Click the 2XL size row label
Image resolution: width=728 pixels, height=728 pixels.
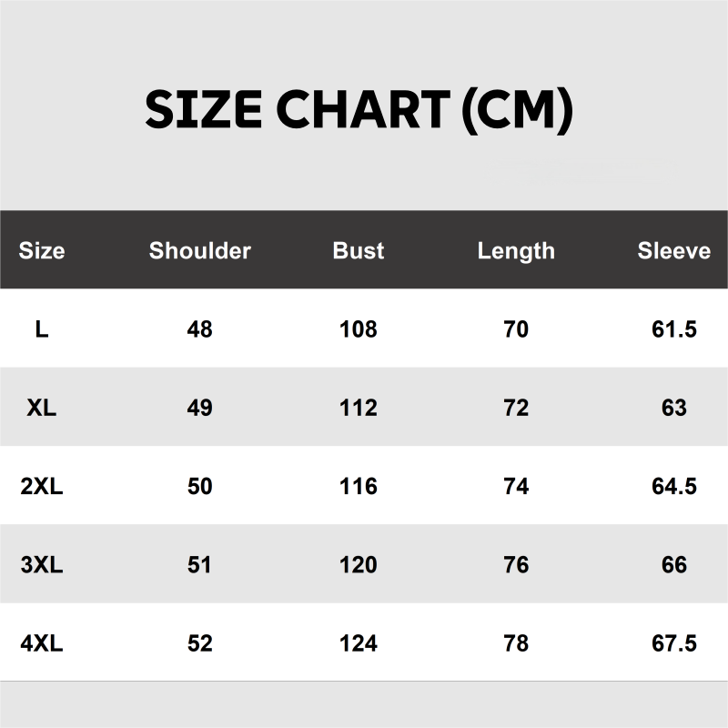(42, 486)
